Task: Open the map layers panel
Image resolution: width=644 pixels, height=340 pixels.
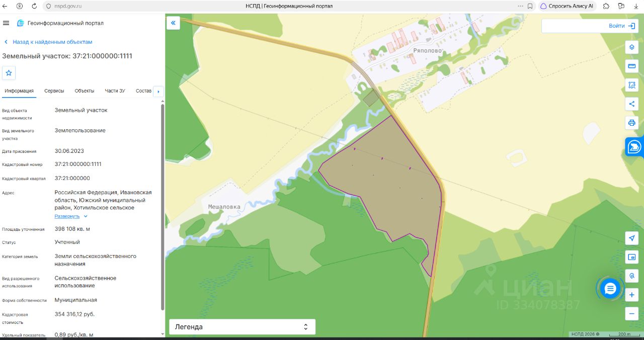Action: click(632, 47)
